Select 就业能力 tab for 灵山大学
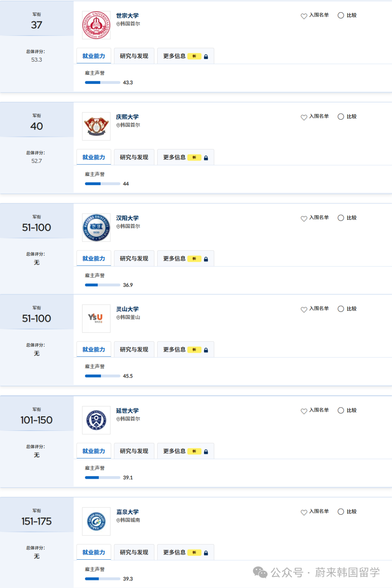The height and width of the screenshot is (588, 392). point(94,349)
